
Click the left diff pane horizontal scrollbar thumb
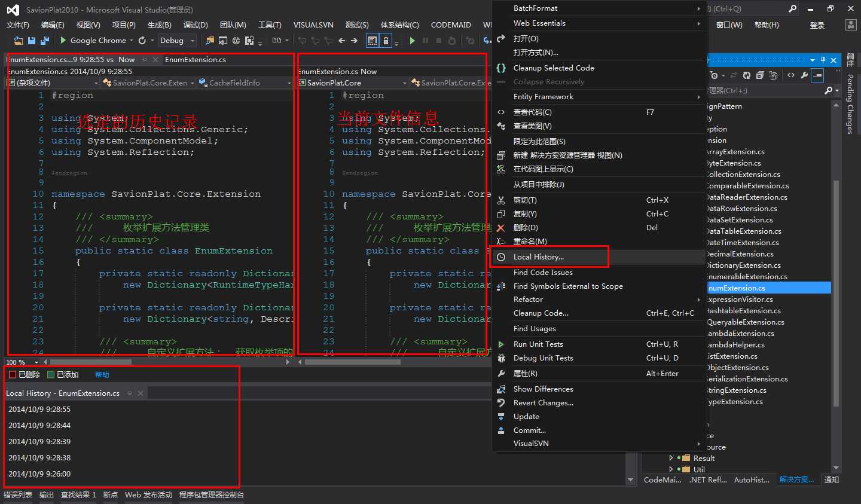click(91, 362)
